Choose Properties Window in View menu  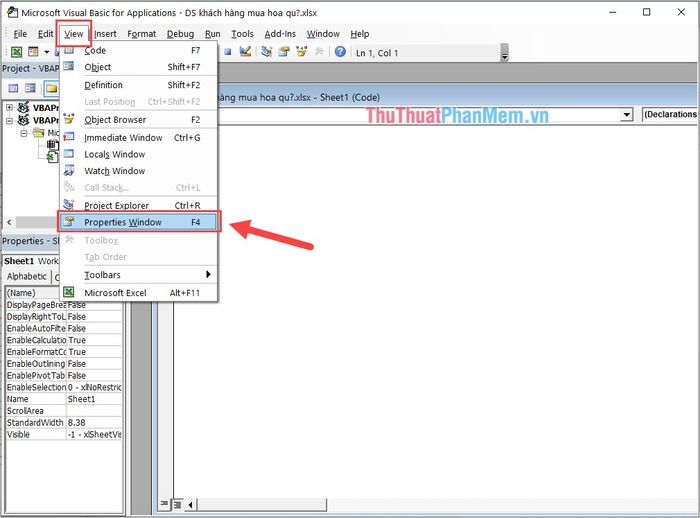138,222
